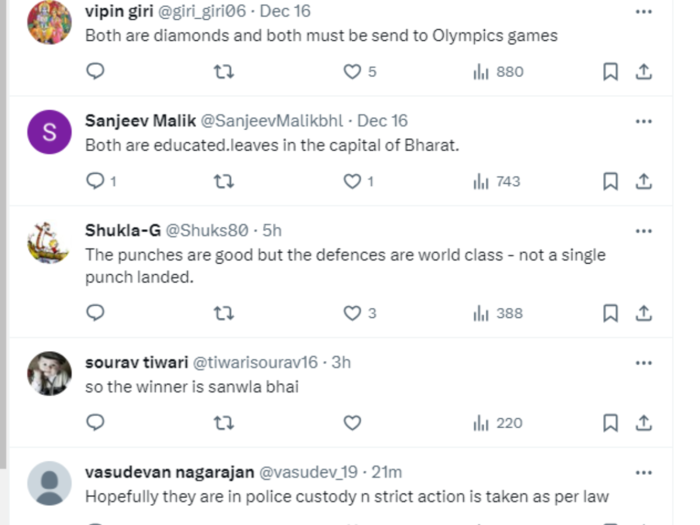Retweet sourav tiwari's post
700x525 pixels.
click(x=224, y=423)
